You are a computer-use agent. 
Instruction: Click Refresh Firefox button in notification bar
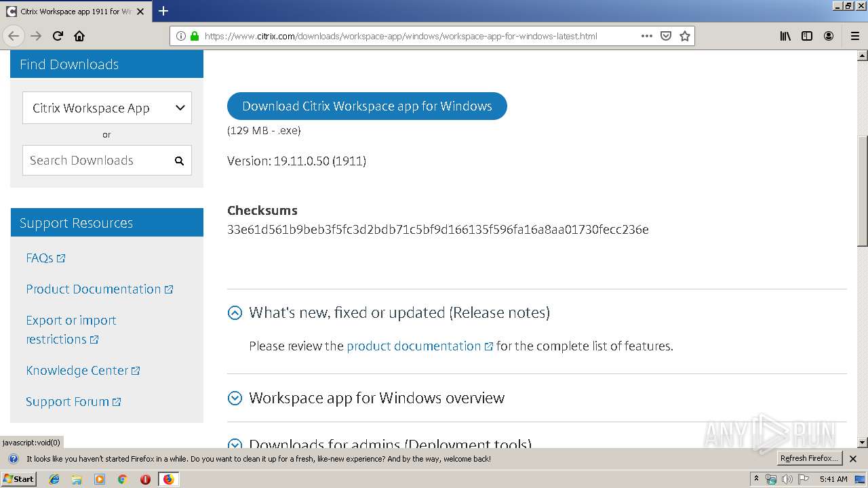tap(810, 459)
